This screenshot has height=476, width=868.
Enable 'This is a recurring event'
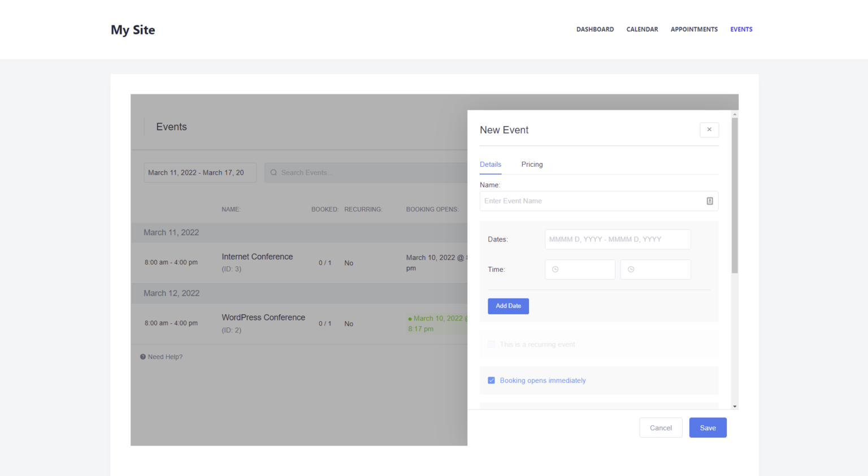tap(491, 344)
